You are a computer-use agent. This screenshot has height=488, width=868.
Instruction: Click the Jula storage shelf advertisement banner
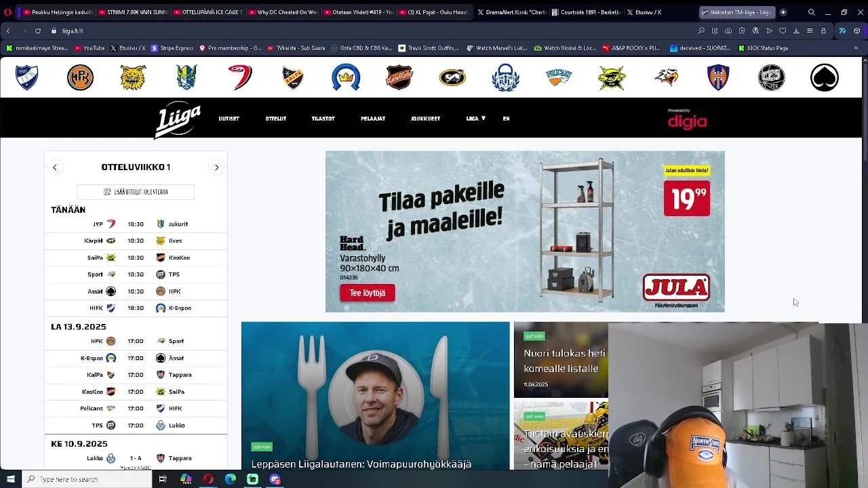point(525,231)
